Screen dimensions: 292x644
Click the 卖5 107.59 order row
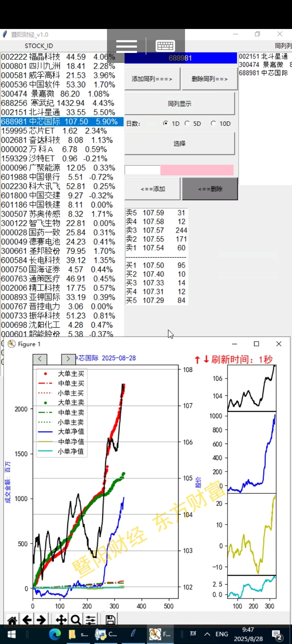click(x=156, y=213)
